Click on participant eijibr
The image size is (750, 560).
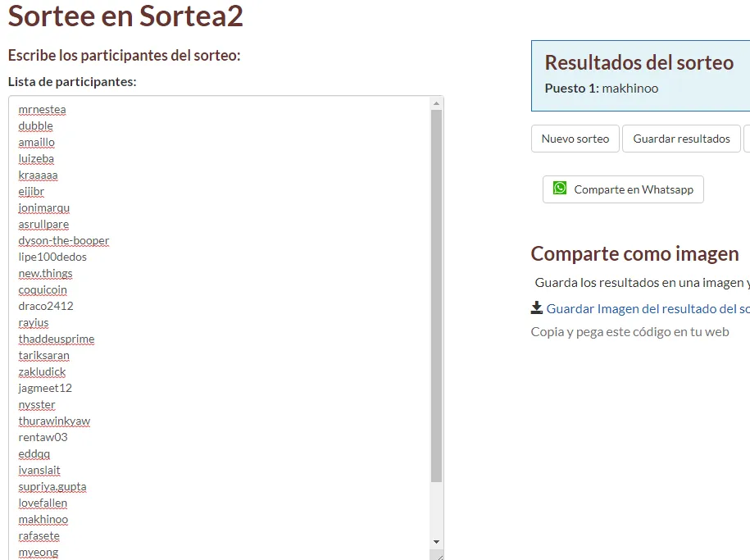point(31,192)
